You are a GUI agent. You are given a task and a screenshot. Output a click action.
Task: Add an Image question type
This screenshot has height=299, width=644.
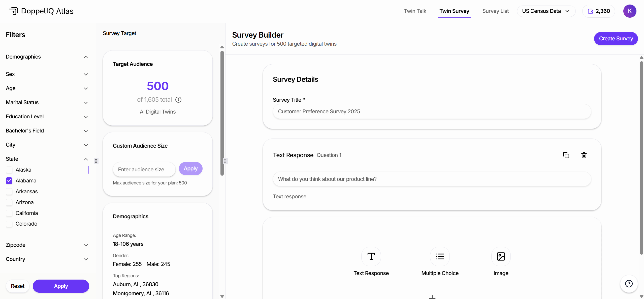tap(501, 257)
